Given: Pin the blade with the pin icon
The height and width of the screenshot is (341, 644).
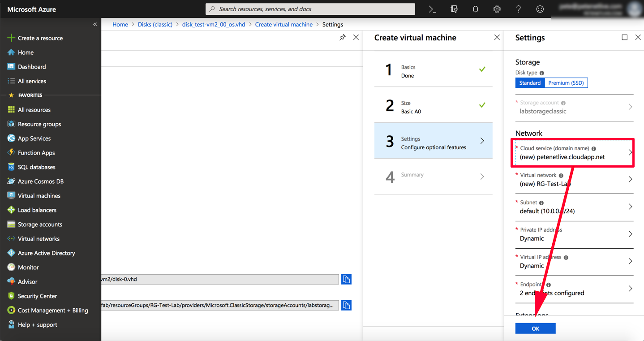Looking at the screenshot, I should click(x=343, y=38).
